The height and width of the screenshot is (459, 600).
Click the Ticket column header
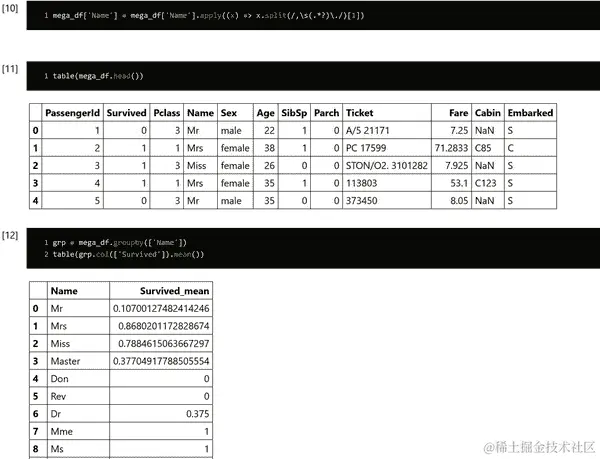[x=387, y=113]
